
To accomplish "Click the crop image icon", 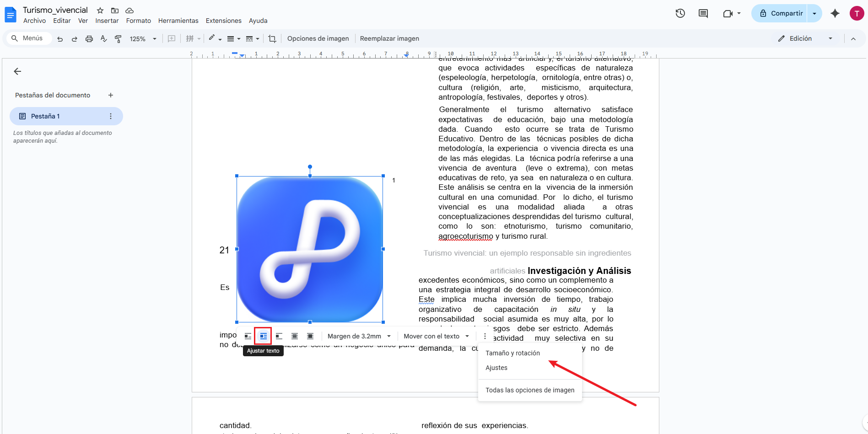I will tap(272, 39).
